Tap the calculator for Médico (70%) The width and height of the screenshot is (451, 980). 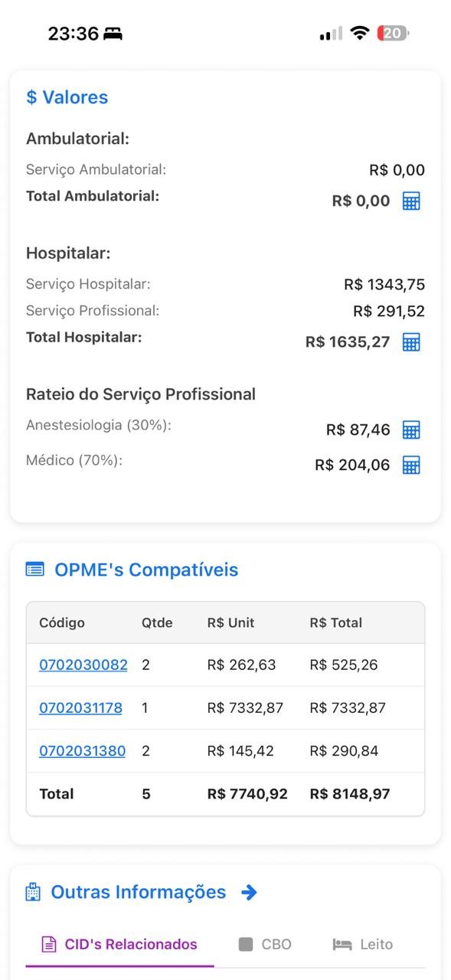pyautogui.click(x=412, y=465)
